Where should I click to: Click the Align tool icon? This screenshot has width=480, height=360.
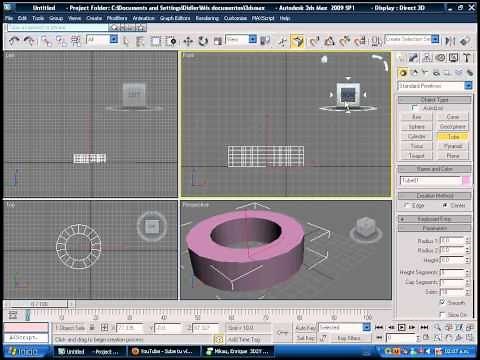pyautogui.click(x=465, y=41)
